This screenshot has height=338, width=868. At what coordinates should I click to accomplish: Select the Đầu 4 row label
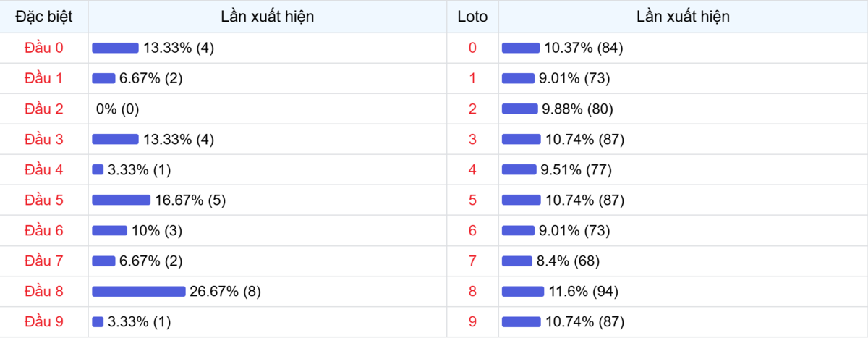coord(44,169)
